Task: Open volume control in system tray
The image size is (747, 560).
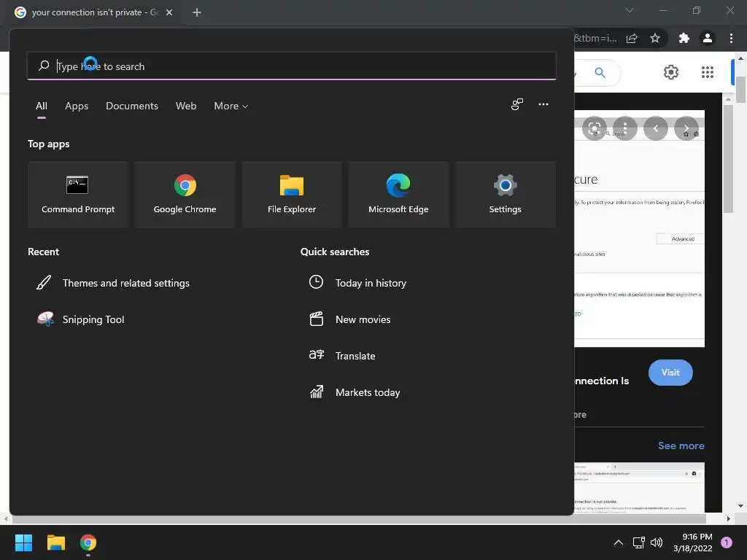Action: [x=657, y=542]
